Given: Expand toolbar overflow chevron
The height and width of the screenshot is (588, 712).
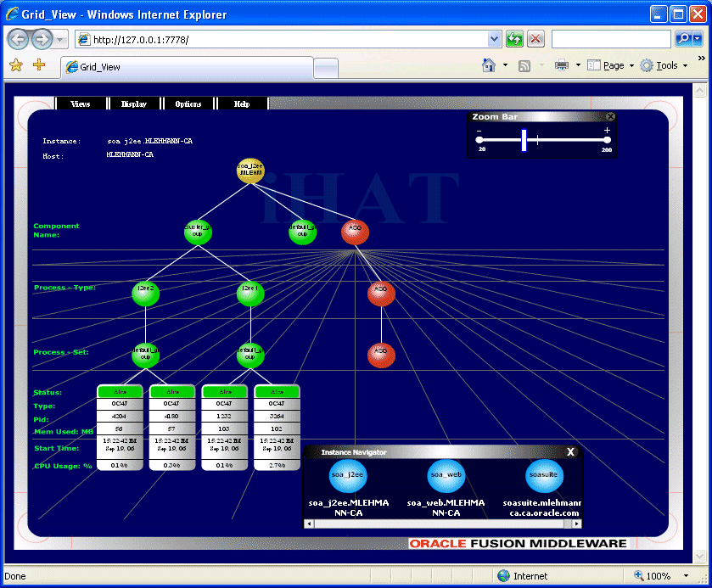Looking at the screenshot, I should (x=701, y=58).
